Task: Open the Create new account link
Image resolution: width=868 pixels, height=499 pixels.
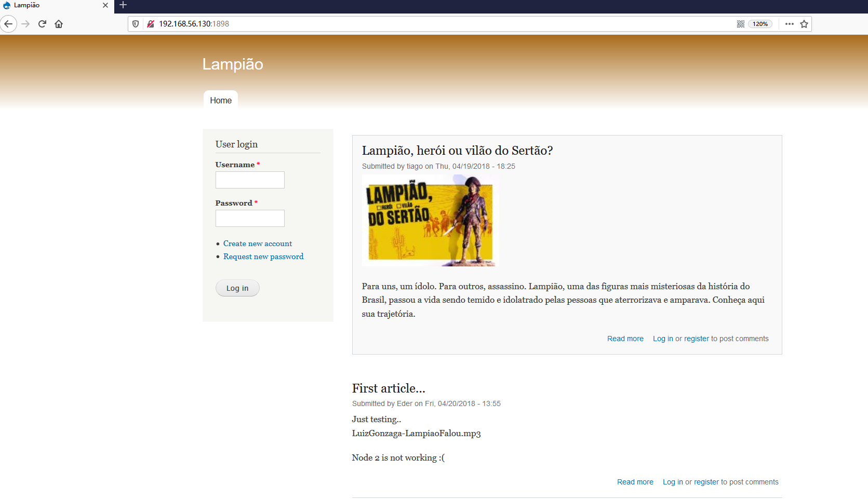Action: coord(258,244)
